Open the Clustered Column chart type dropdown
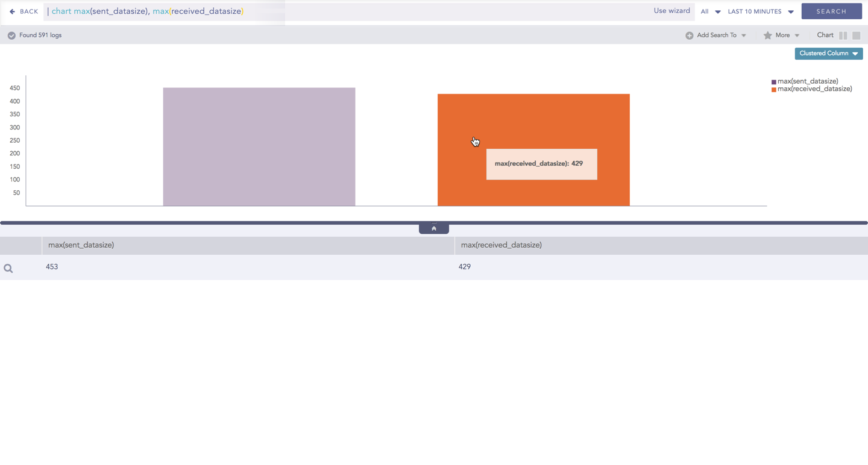Screen dimensions: 868x465 tap(828, 54)
